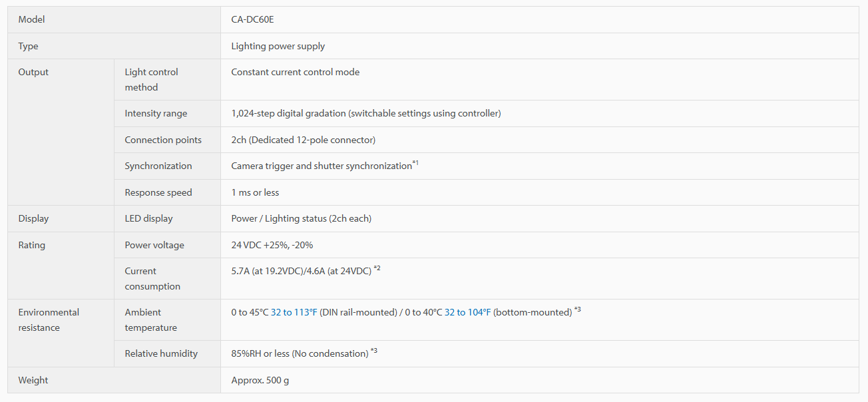The width and height of the screenshot is (868, 402).
Task: Select the Approx. 500 g weight value
Action: click(260, 380)
